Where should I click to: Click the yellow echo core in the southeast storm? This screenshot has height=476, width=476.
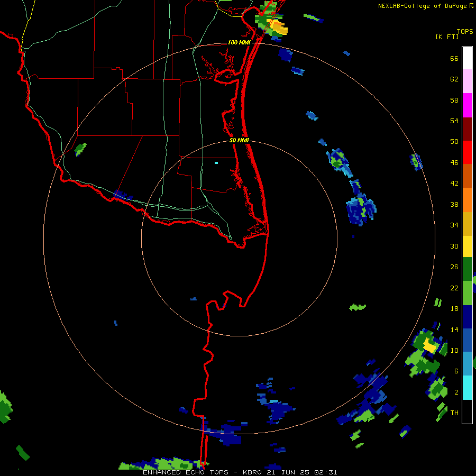pyautogui.click(x=429, y=345)
